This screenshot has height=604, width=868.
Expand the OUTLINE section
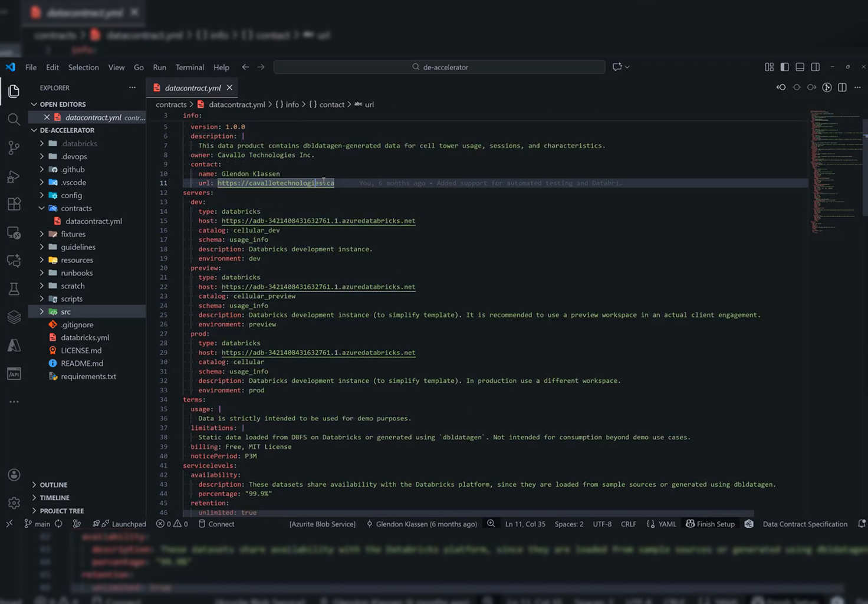[54, 485]
